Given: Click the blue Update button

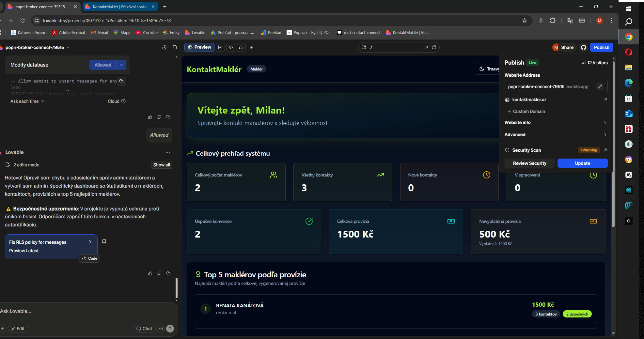Looking at the screenshot, I should point(582,163).
